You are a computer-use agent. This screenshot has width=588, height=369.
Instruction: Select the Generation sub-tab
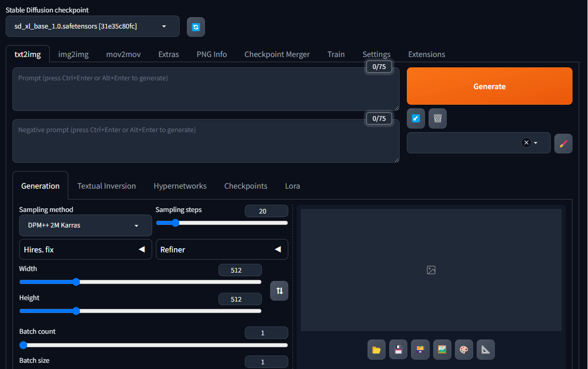[40, 186]
